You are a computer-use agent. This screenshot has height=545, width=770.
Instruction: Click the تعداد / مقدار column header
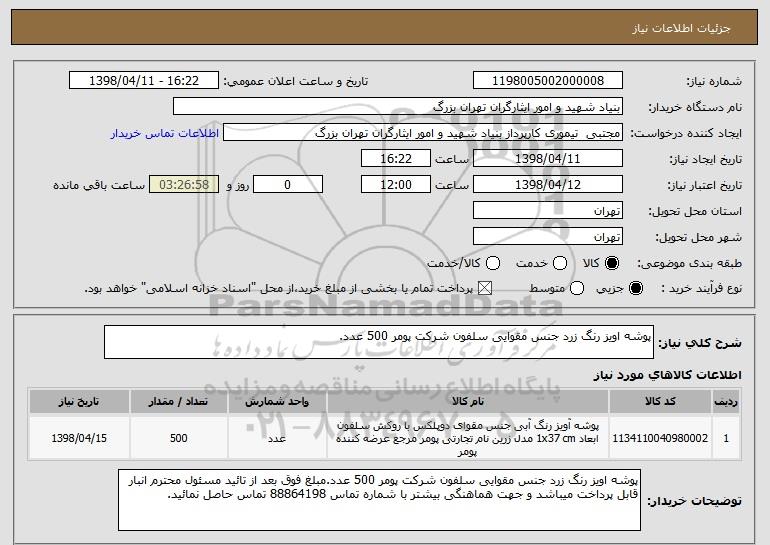(178, 402)
